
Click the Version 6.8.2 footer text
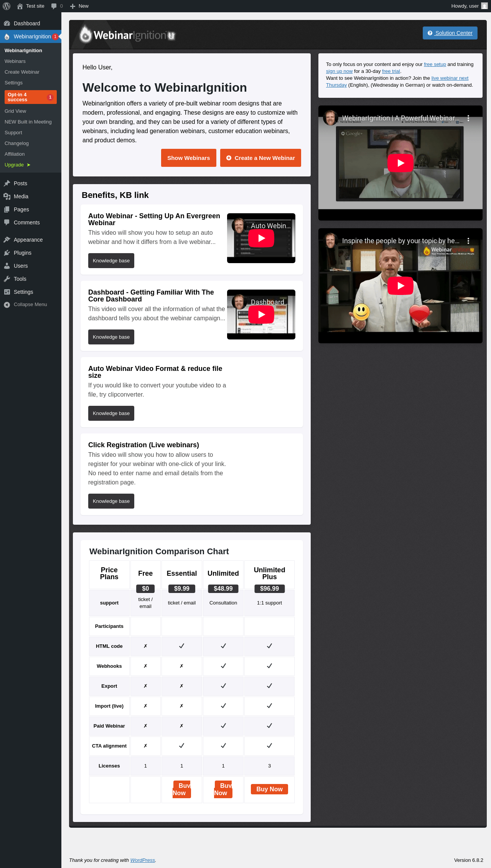(468, 860)
